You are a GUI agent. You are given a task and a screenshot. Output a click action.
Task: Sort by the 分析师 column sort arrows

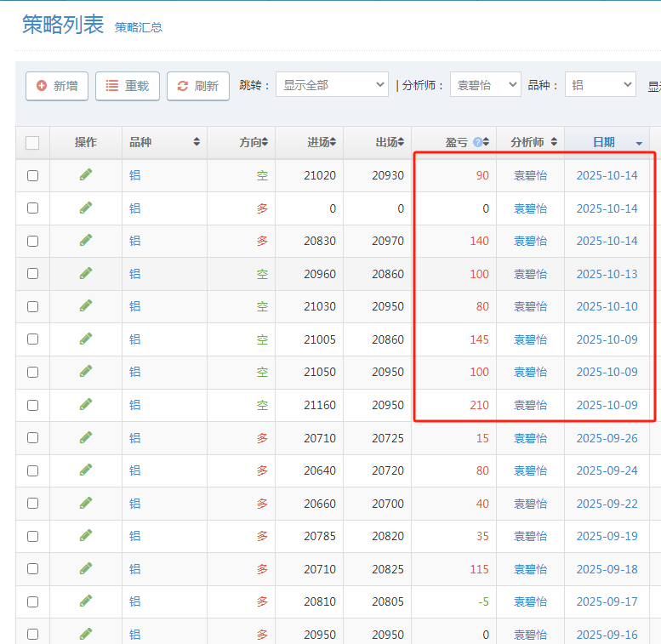coord(554,142)
